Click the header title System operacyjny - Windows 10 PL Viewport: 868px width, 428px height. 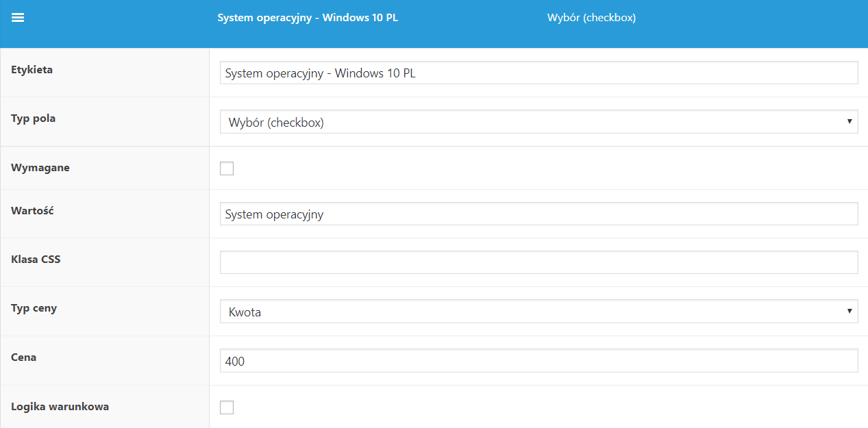point(308,18)
